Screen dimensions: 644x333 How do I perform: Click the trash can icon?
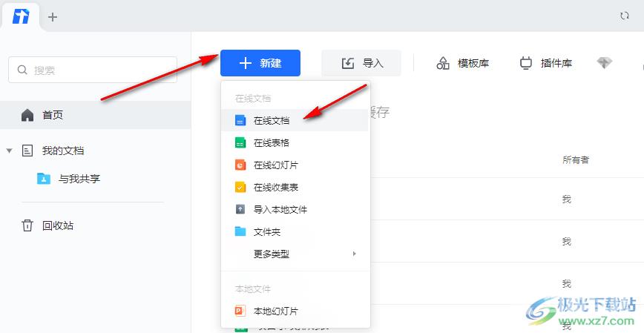click(x=27, y=225)
